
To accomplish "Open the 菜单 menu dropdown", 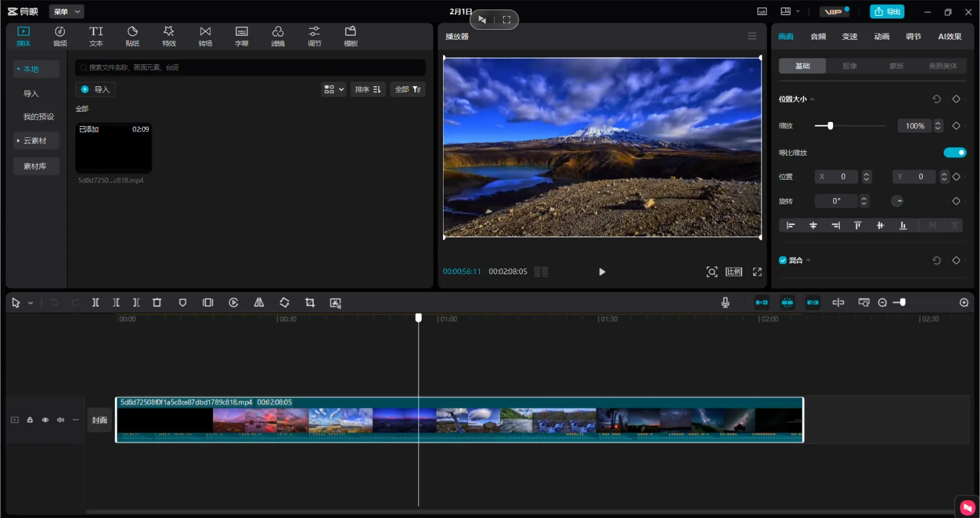I will point(66,12).
